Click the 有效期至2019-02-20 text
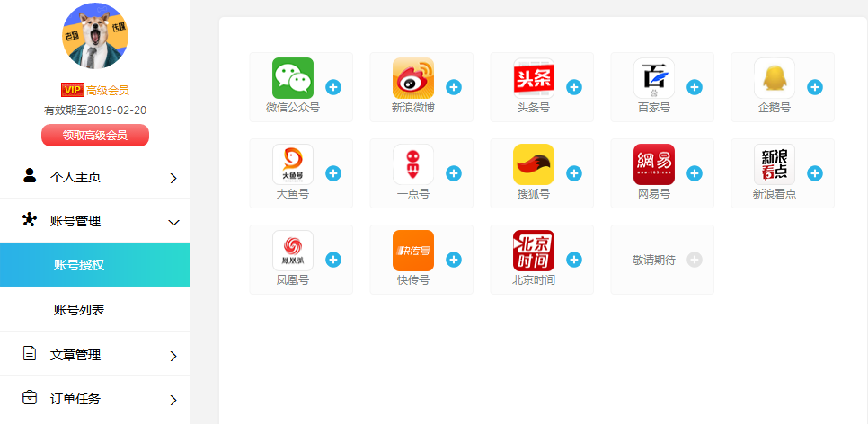The height and width of the screenshot is (424, 868). (95, 110)
